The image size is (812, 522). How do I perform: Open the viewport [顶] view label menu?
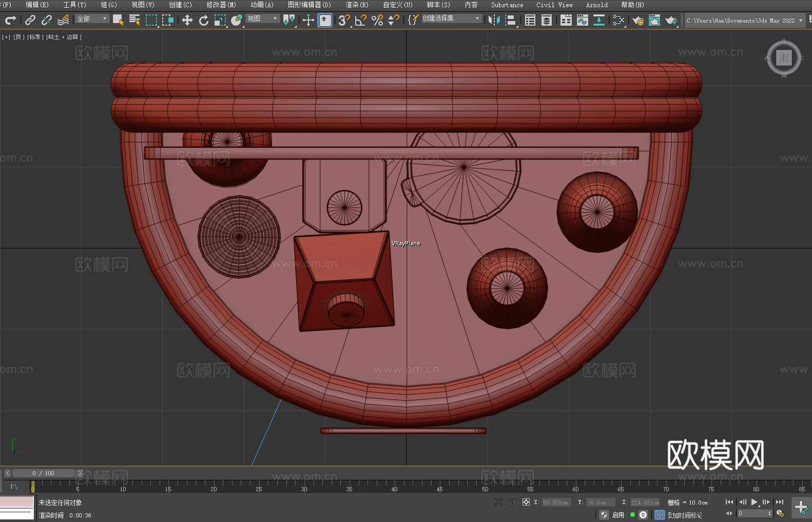pos(19,37)
